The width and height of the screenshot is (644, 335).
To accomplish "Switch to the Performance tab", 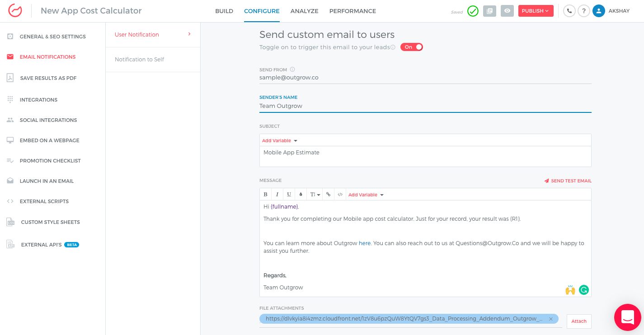I will click(x=353, y=11).
